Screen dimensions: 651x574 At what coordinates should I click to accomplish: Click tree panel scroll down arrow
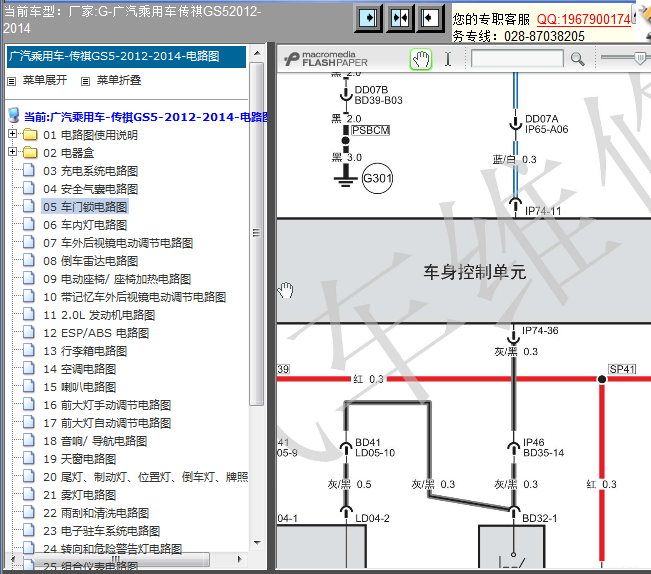(257, 542)
